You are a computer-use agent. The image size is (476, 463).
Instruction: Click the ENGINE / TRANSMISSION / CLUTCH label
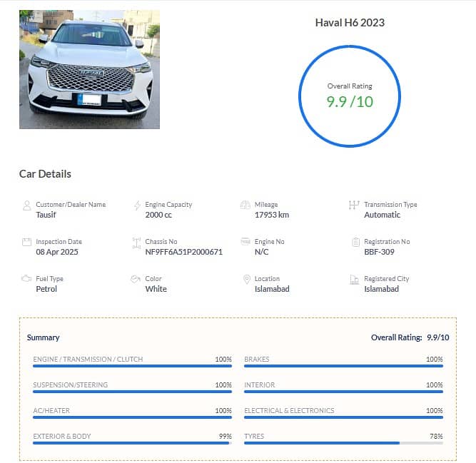88,360
